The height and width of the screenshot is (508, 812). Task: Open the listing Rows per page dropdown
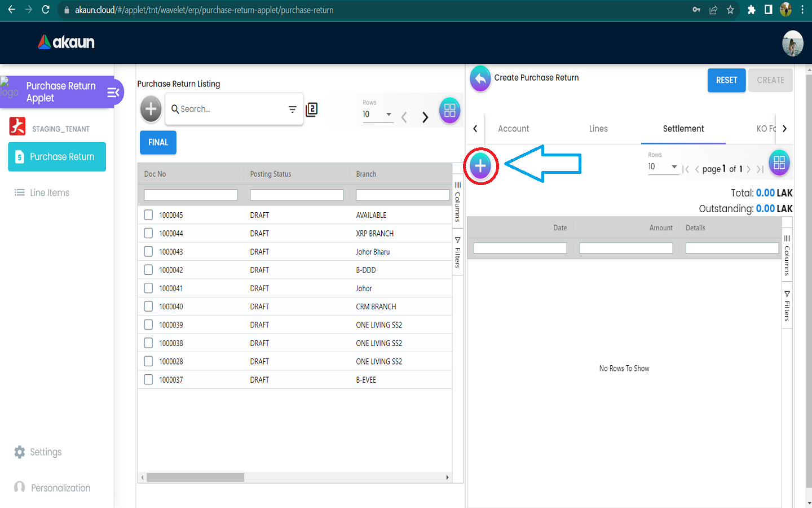coord(378,115)
